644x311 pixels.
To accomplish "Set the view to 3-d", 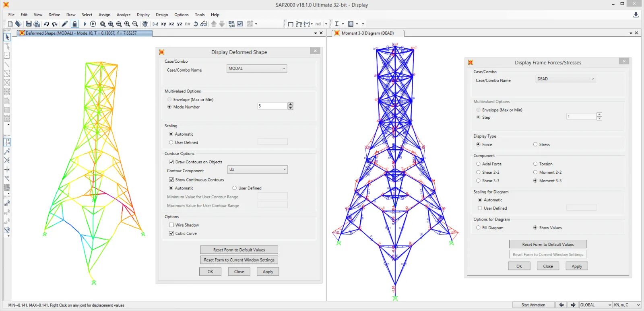I will [x=155, y=24].
